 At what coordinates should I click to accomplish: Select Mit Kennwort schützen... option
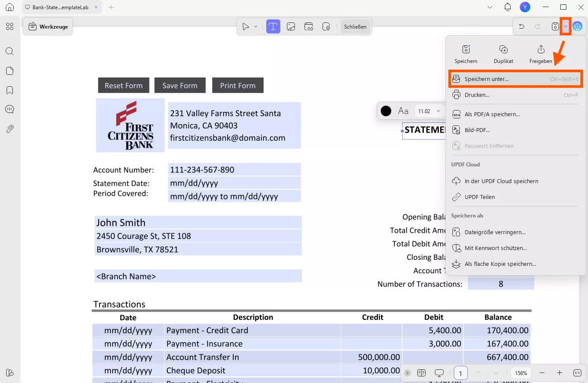click(x=496, y=248)
